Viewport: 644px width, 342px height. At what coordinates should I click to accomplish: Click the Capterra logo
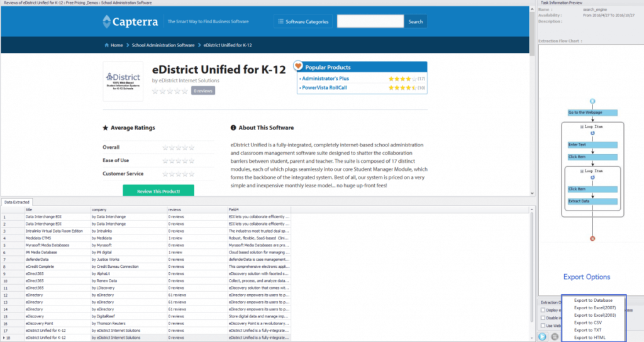pyautogui.click(x=130, y=21)
